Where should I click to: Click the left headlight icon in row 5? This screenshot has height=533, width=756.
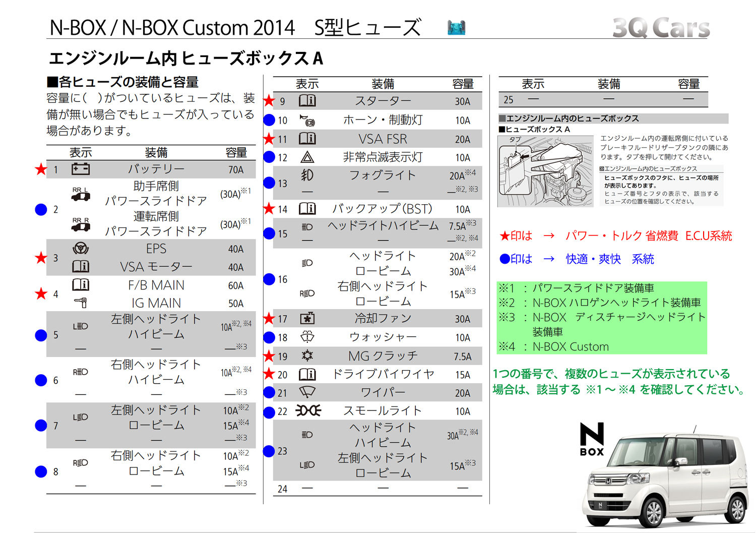(81, 326)
